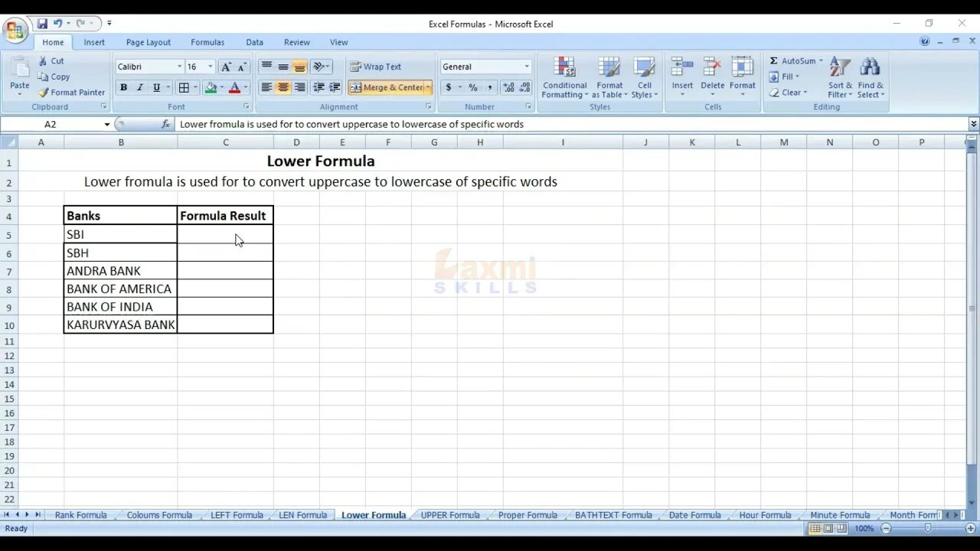Apply Comma Style format
Screen dimensions: 980x551
(x=490, y=87)
